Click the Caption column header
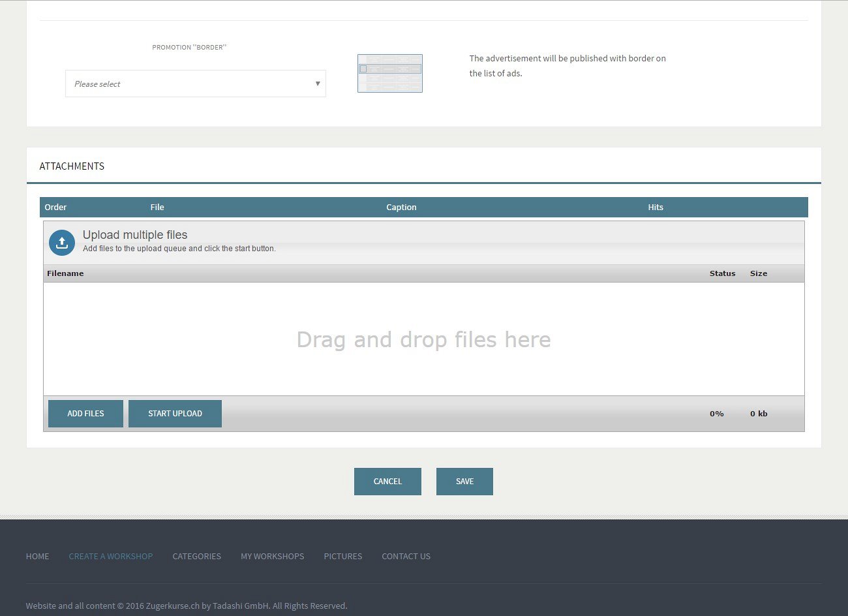Viewport: 848px width, 616px height. tap(401, 208)
